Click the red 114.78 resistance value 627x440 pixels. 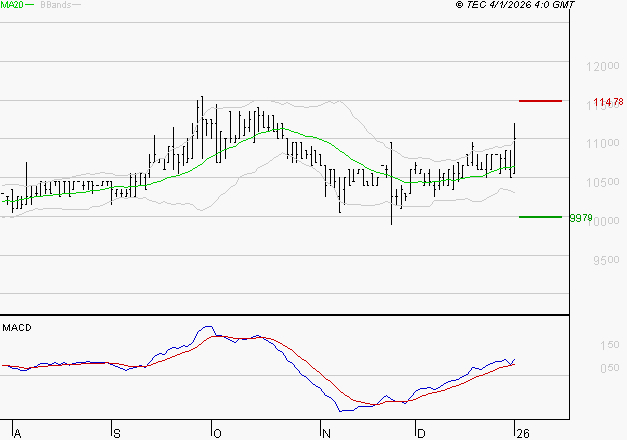pyautogui.click(x=608, y=102)
